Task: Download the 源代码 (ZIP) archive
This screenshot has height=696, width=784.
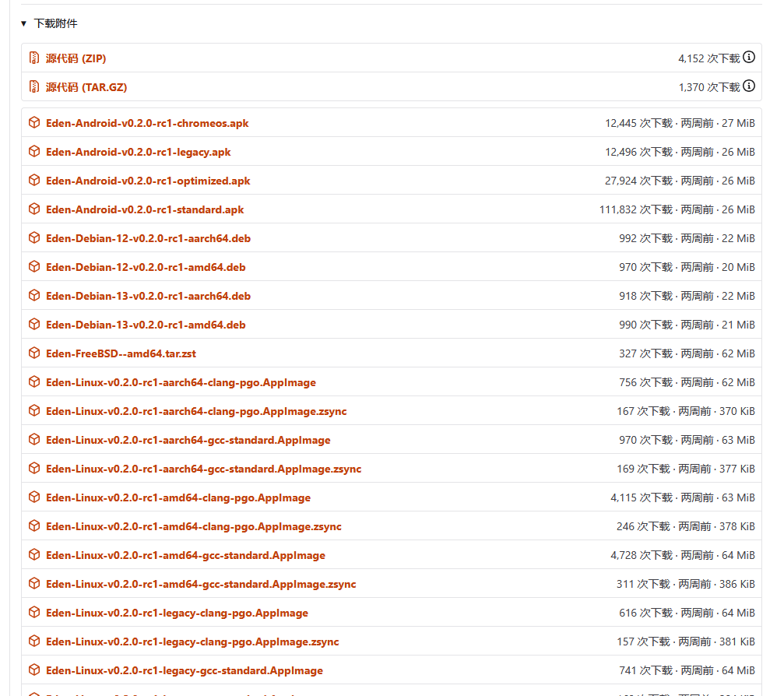Action: (76, 58)
